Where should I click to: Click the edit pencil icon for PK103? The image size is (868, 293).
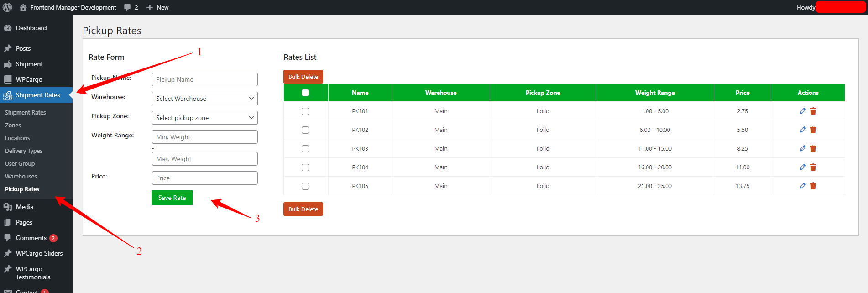coord(802,148)
